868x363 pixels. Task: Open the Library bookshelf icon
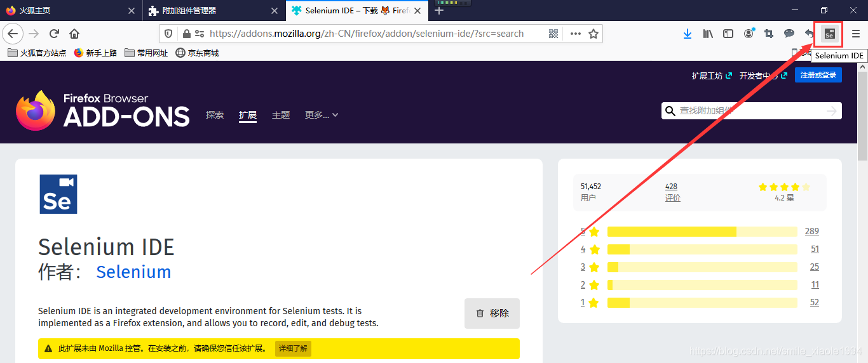(x=708, y=34)
